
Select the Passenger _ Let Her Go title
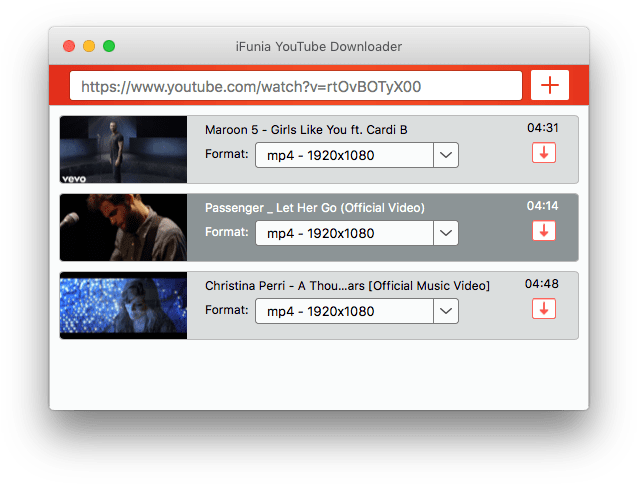[x=314, y=208]
